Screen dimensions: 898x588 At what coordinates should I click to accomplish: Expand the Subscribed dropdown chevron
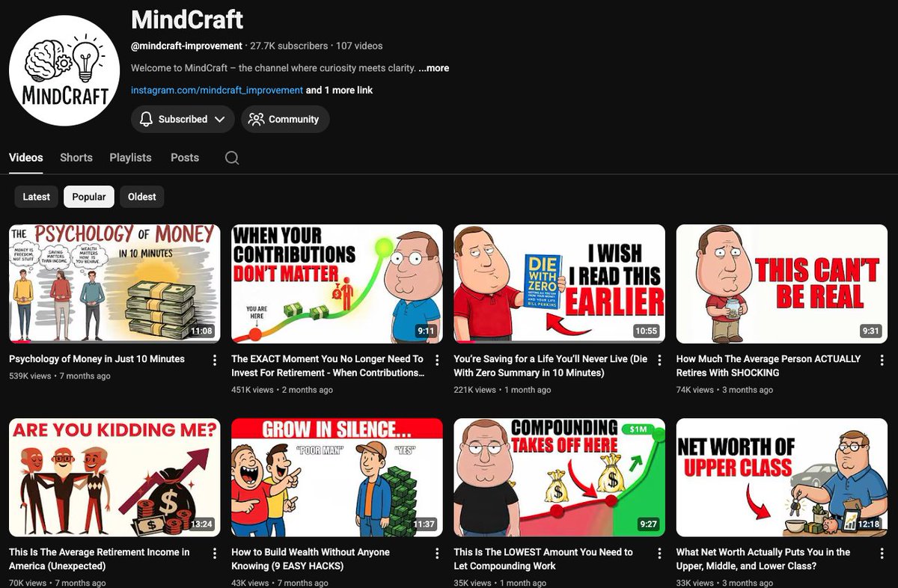pyautogui.click(x=219, y=119)
